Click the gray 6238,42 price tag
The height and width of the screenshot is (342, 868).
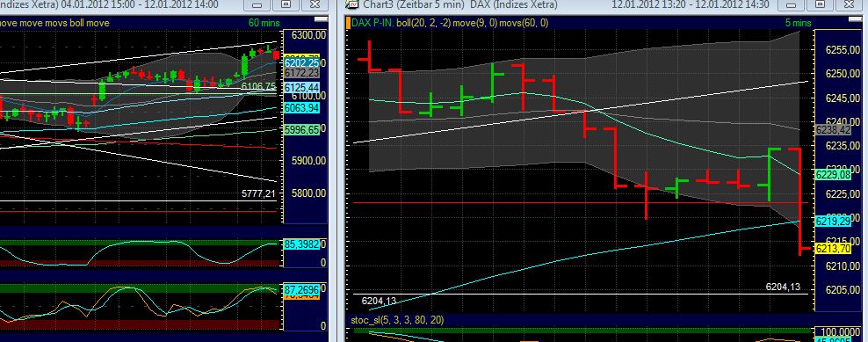(833, 130)
